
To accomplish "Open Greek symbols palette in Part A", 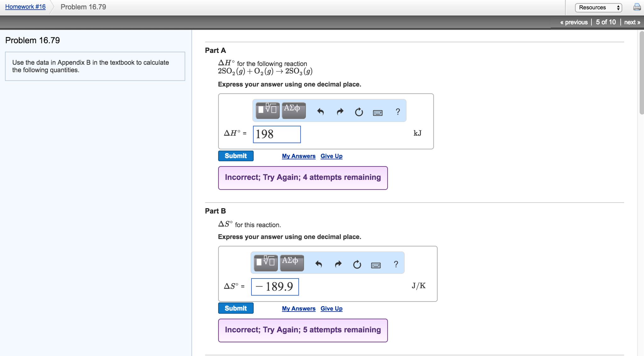I will 294,111.
